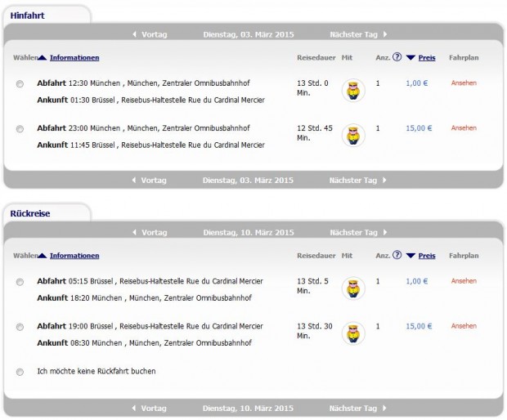Choose 'Ich möchte keine Rückfahrt buchen' option
The image size is (507, 420).
pyautogui.click(x=20, y=372)
